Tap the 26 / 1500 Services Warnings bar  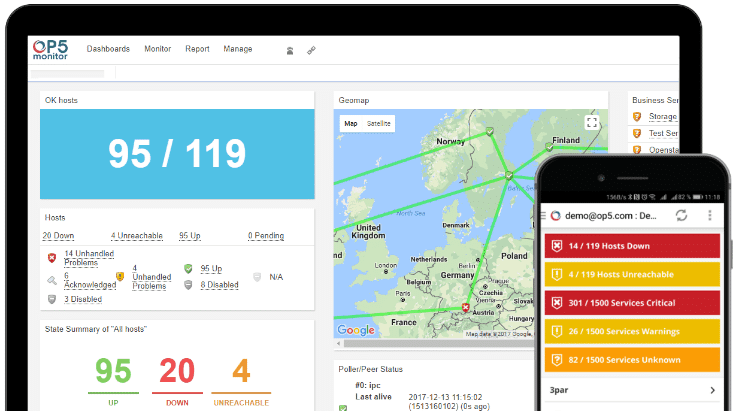point(632,332)
